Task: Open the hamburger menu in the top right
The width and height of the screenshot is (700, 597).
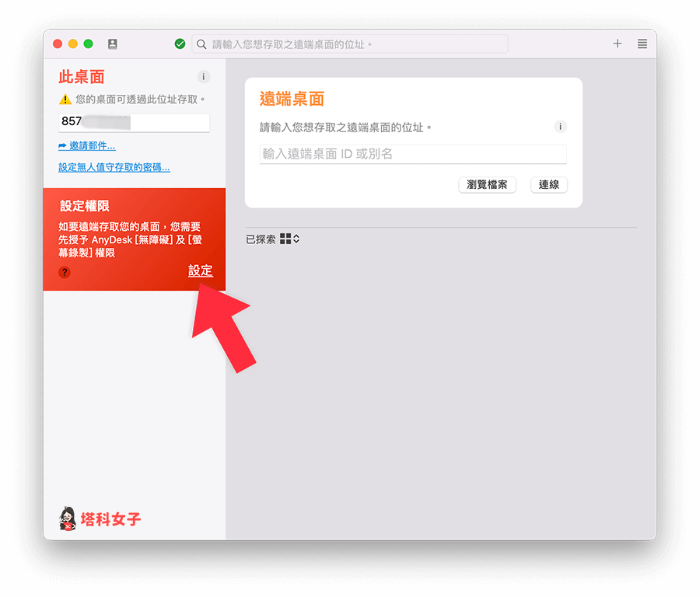Action: click(642, 44)
